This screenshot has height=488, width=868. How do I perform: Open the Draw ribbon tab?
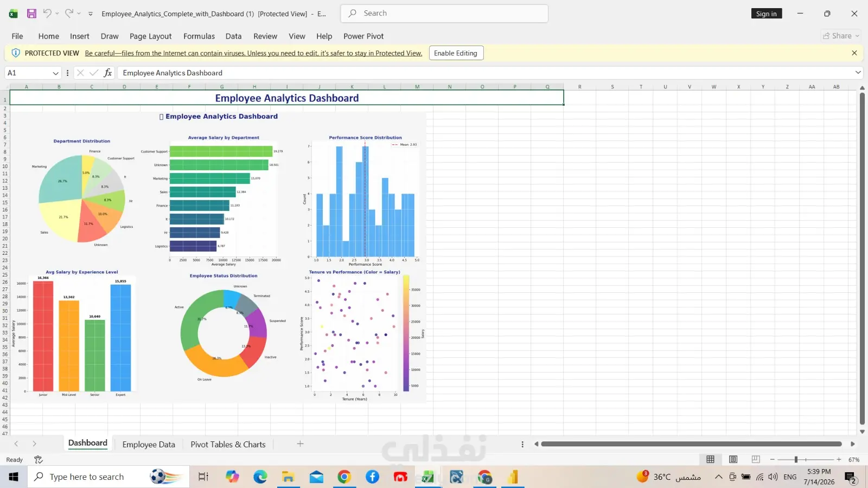(x=110, y=36)
